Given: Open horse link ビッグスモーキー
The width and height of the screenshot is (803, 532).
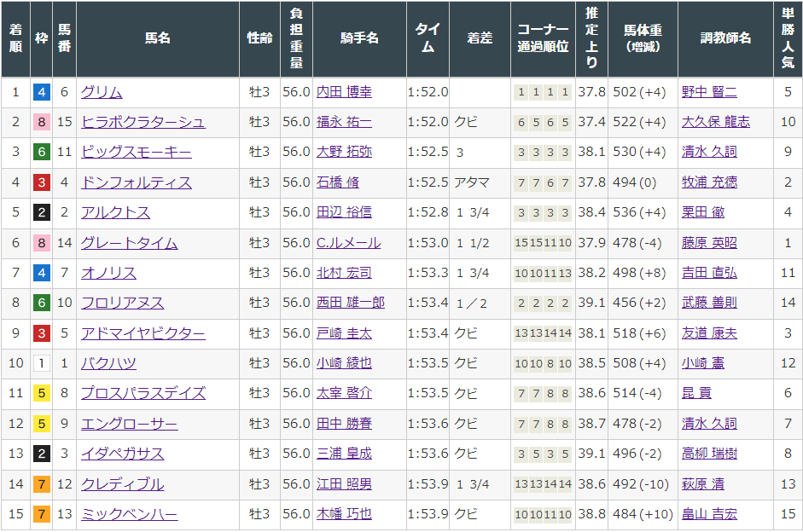Looking at the screenshot, I should coord(137,152).
